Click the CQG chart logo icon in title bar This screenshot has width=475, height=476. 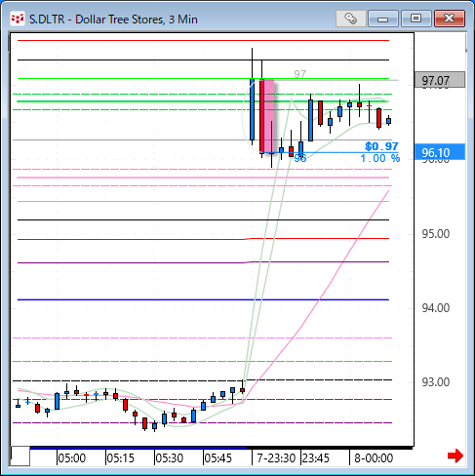click(17, 19)
